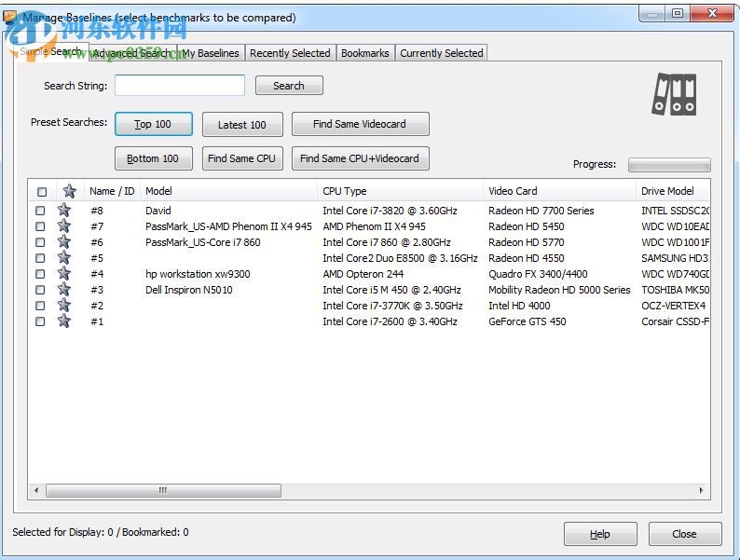Click the scrollbar left arrow
The height and width of the screenshot is (560, 740).
click(x=36, y=490)
